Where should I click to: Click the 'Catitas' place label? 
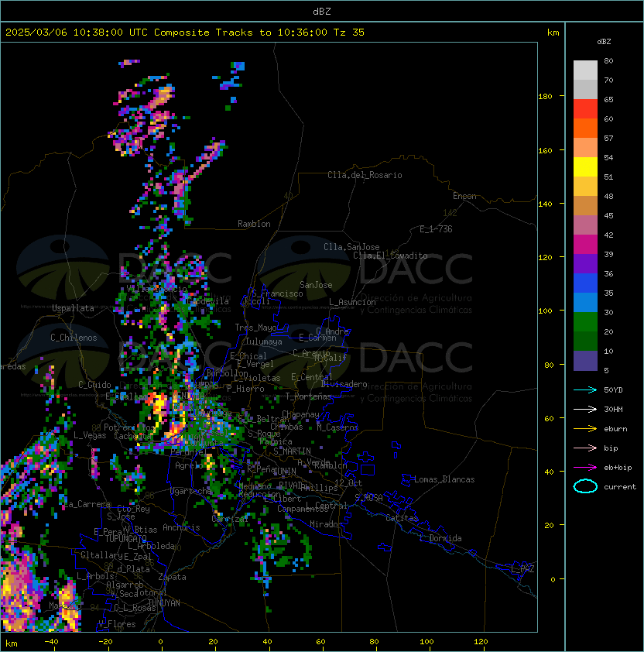tap(402, 518)
